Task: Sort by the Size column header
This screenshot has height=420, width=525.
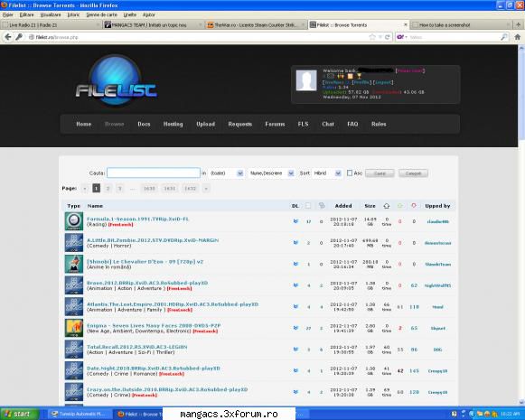Action: click(370, 206)
